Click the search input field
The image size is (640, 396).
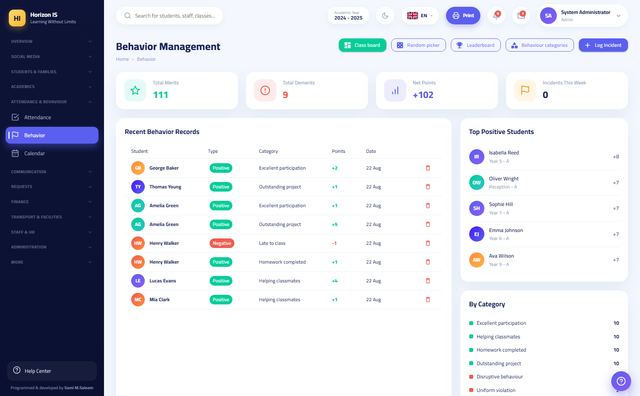pos(169,16)
